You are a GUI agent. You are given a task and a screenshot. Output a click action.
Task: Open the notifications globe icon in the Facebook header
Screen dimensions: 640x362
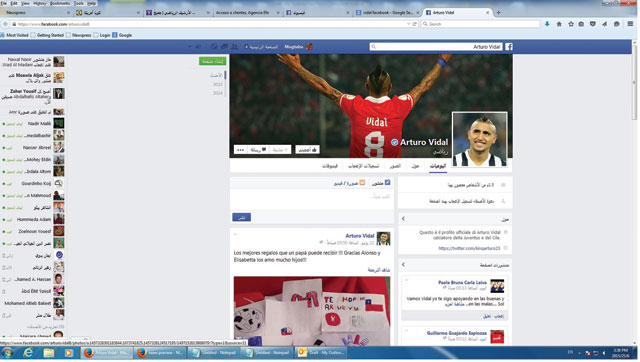(x=214, y=47)
